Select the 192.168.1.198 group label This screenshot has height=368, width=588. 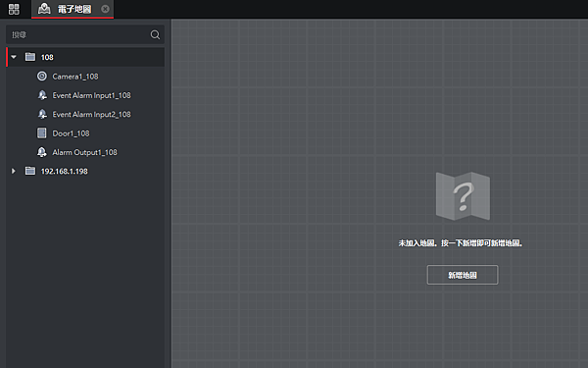point(64,171)
